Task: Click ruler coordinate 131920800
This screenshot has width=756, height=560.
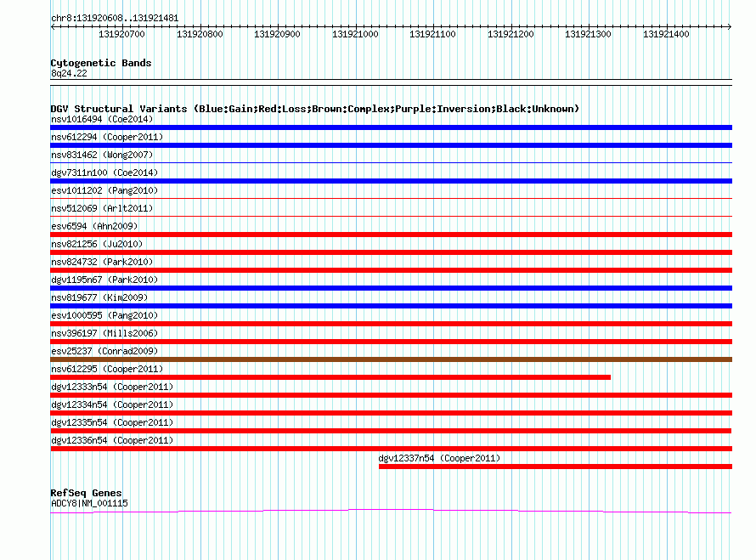Action: (x=200, y=34)
